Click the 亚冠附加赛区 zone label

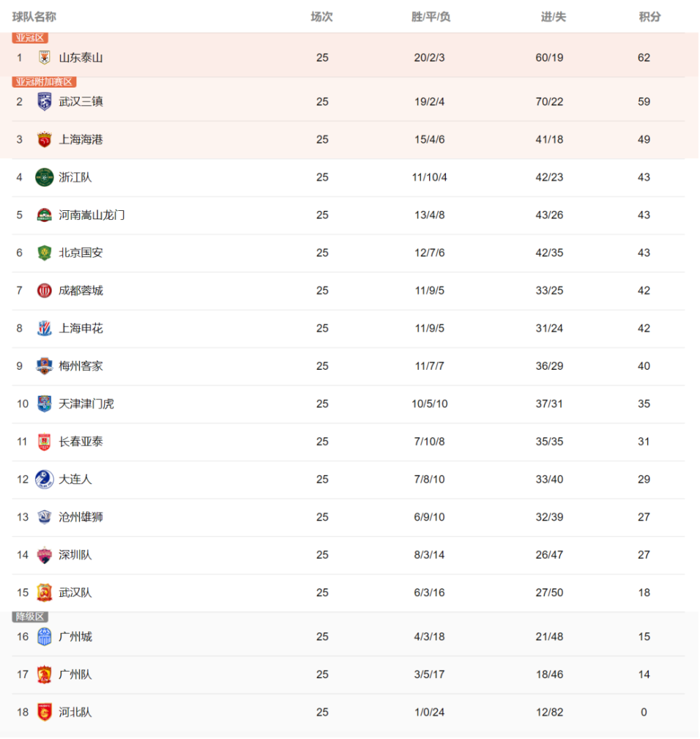(x=44, y=81)
